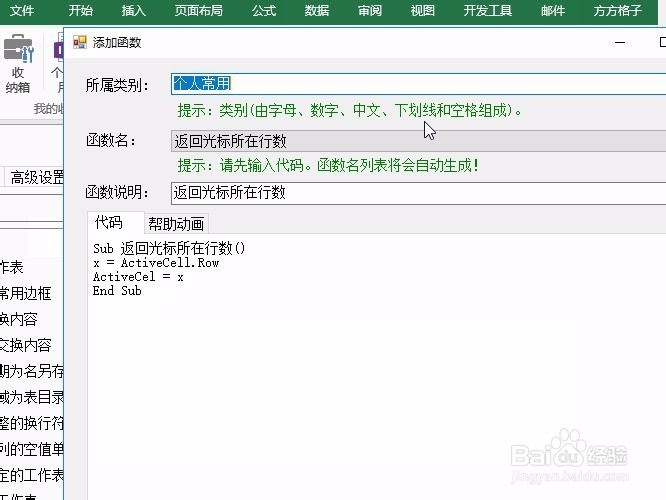Open the 页面布局 ribbon tab
Viewport: 666px width, 500px height.
pos(198,10)
